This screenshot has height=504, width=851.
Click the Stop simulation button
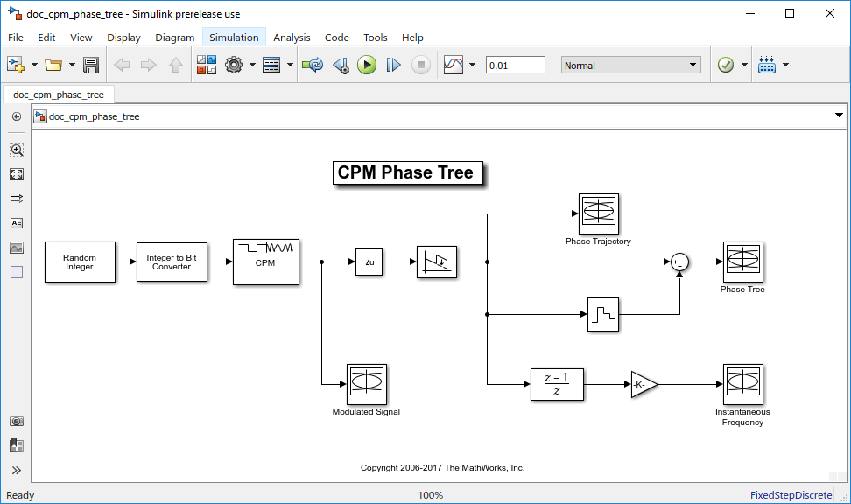tap(420, 65)
